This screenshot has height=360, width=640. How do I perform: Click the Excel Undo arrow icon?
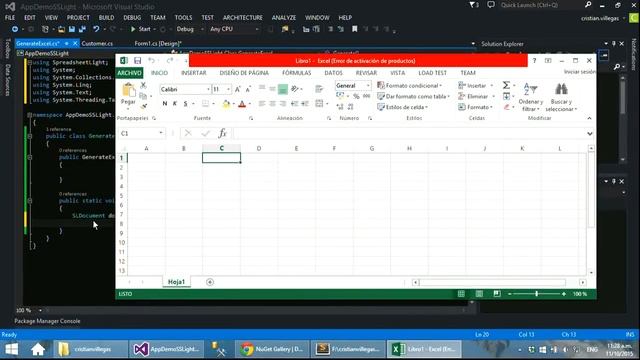(x=151, y=61)
